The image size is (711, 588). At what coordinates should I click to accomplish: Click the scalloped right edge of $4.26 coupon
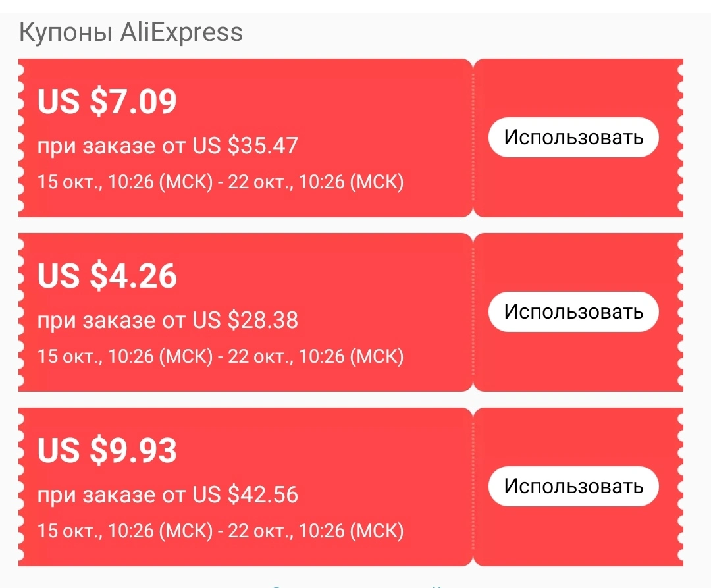point(680,312)
